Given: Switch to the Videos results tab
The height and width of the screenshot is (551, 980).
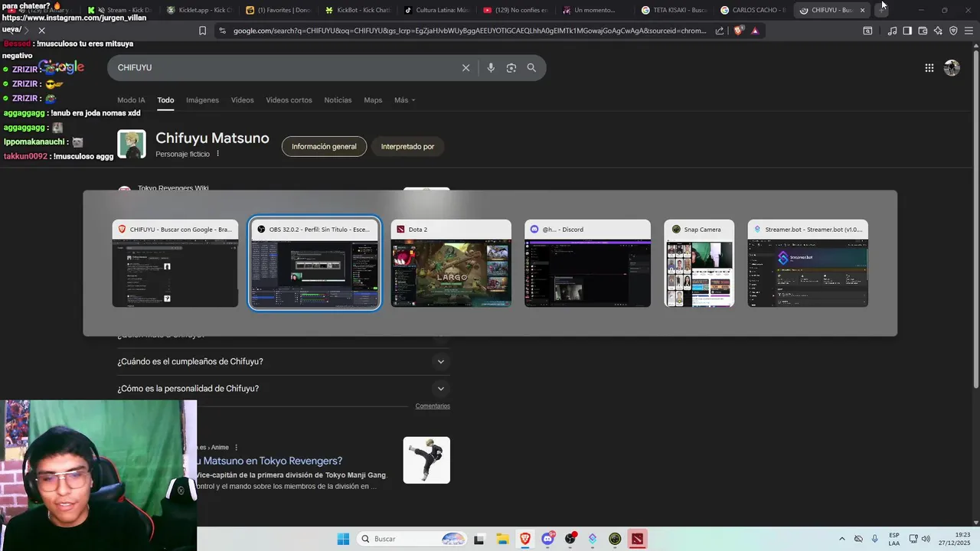Looking at the screenshot, I should click(x=242, y=100).
